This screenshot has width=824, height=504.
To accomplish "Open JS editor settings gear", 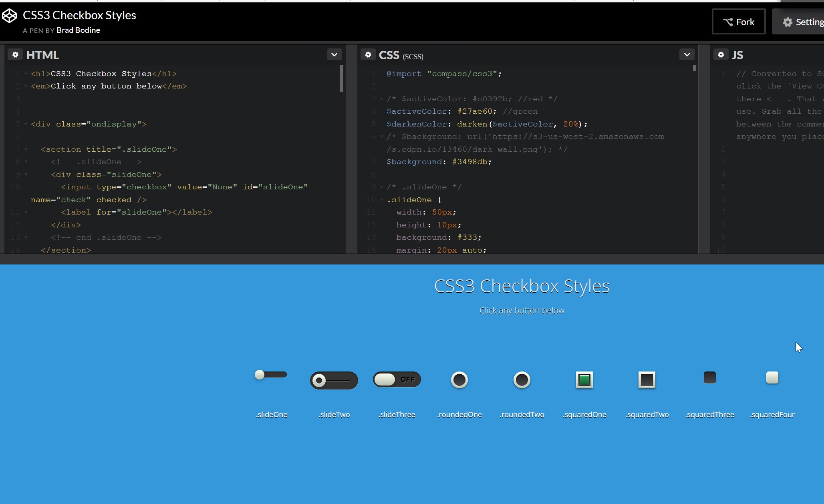I will pos(721,55).
